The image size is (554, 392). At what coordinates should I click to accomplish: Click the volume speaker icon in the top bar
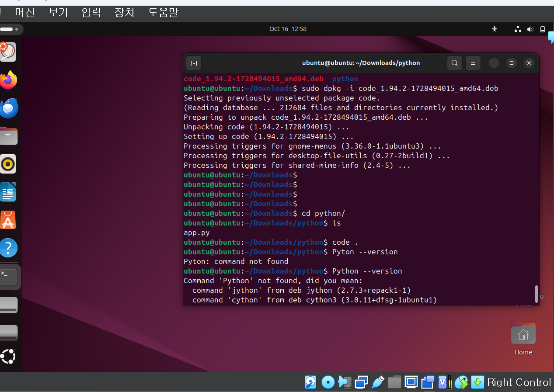(x=530, y=29)
